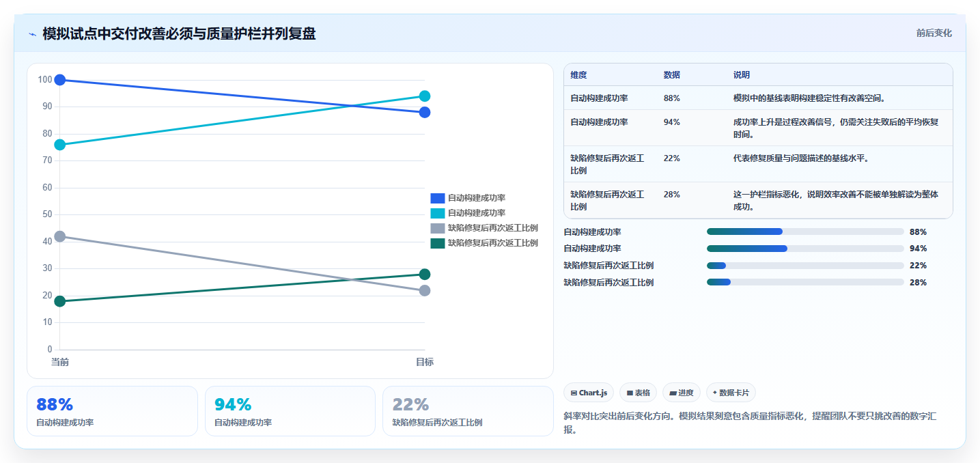Click the 28% progress bar
Screen dimensions: 980x463
805,282
